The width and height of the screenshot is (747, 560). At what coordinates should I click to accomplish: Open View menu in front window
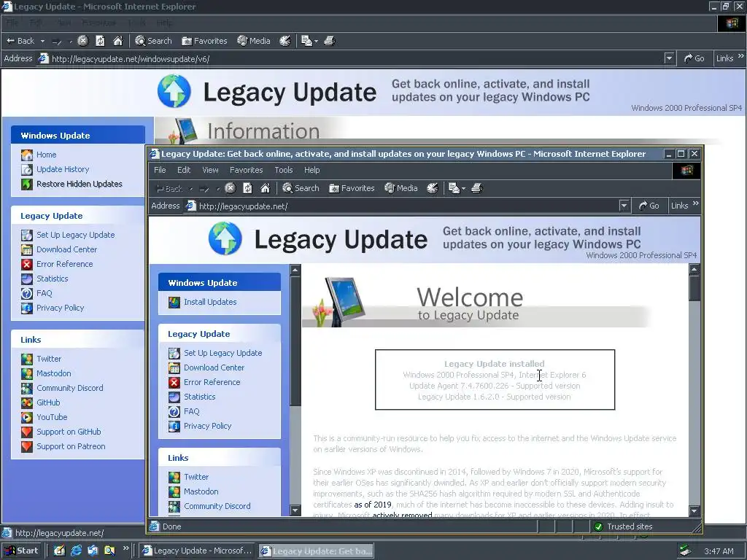pyautogui.click(x=210, y=170)
